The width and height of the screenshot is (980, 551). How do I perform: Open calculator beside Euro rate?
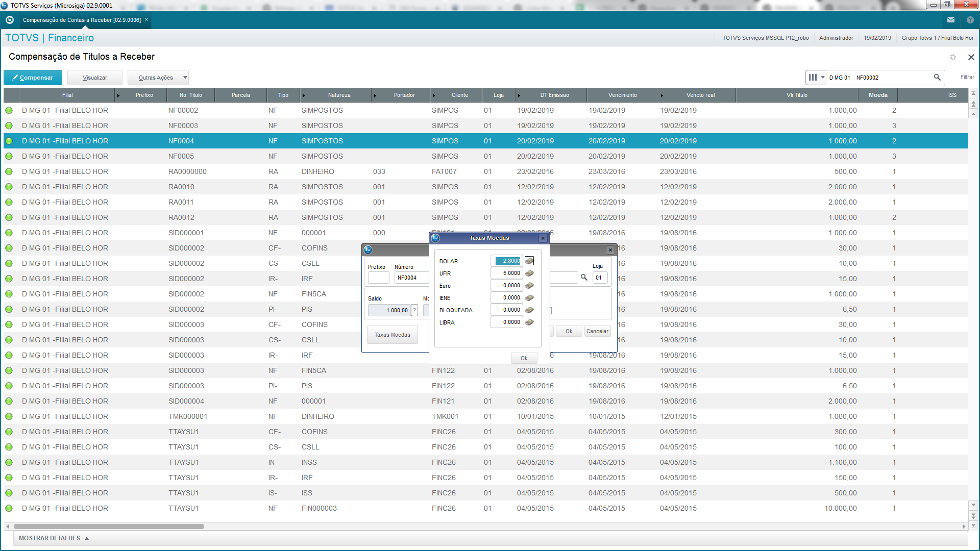529,286
